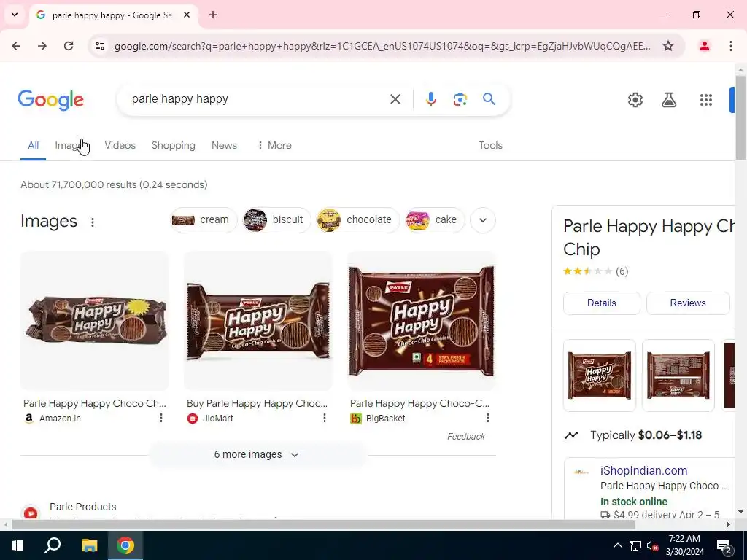Open the Google apps grid
This screenshot has height=560, width=747.
pos(706,100)
